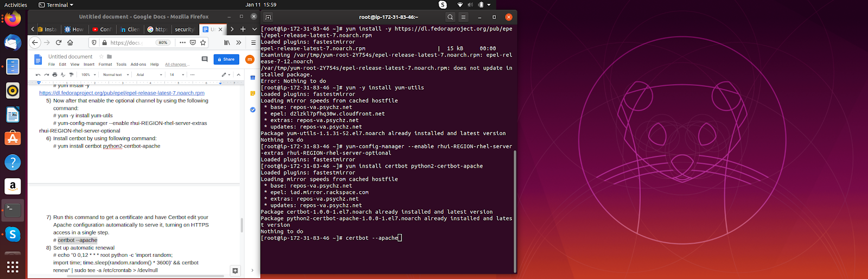Open the epel-release-latest-7 link
The width and height of the screenshot is (868, 279).
122,93
